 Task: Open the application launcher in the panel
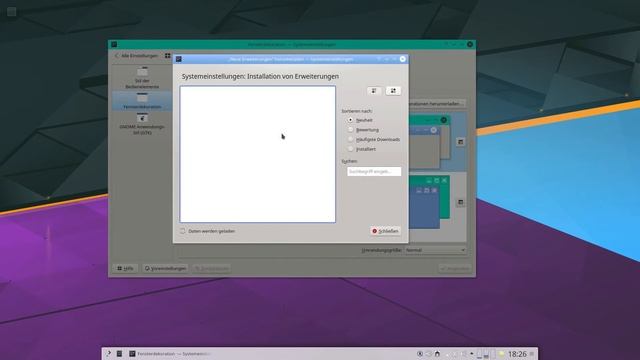(x=109, y=353)
